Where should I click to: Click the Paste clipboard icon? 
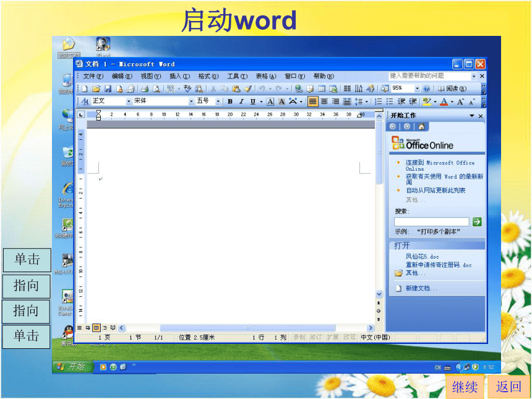tap(236, 89)
